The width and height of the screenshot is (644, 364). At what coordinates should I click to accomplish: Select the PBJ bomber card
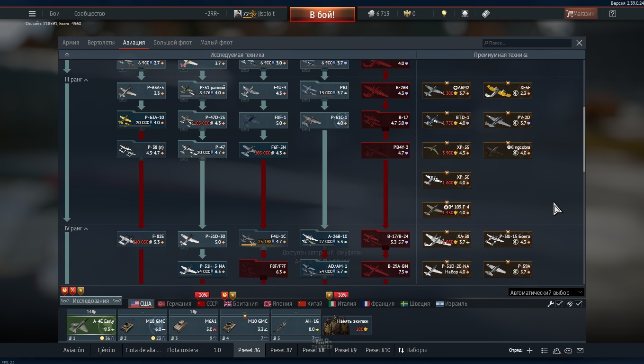324,91
